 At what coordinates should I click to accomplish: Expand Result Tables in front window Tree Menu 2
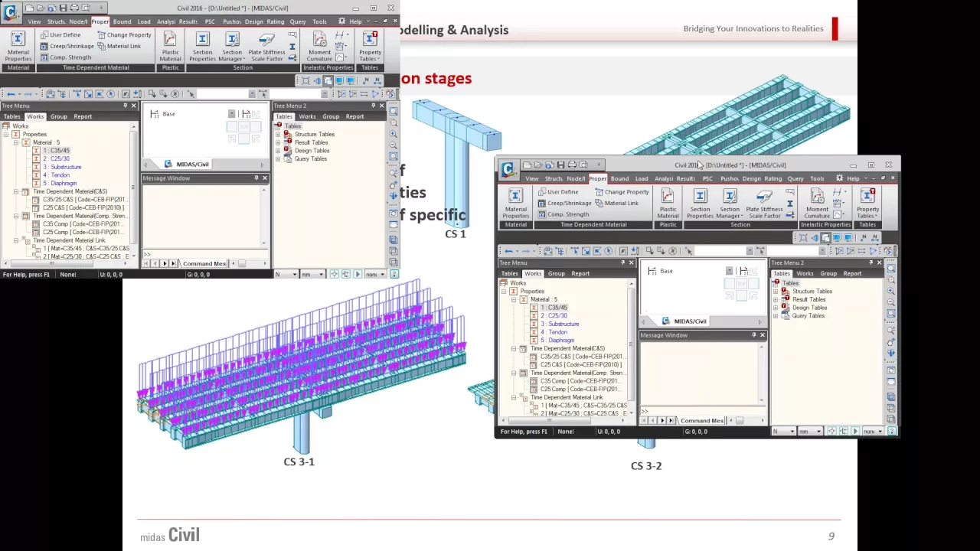click(776, 300)
